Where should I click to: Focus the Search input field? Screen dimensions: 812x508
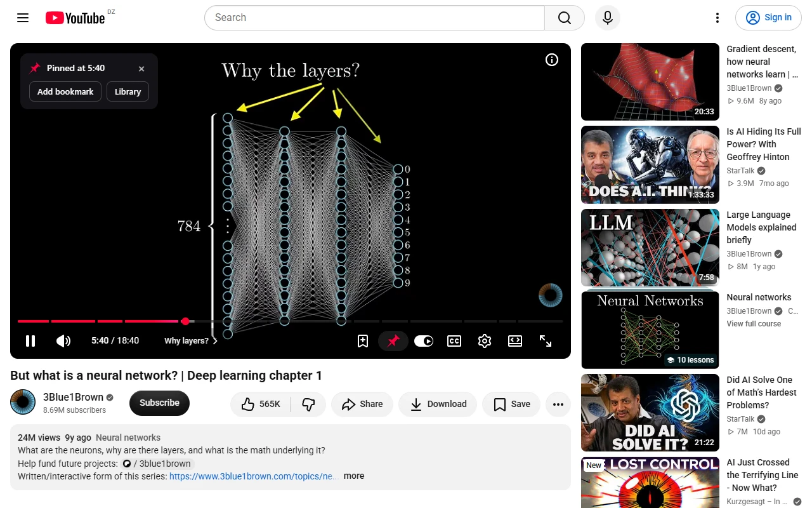pos(374,18)
